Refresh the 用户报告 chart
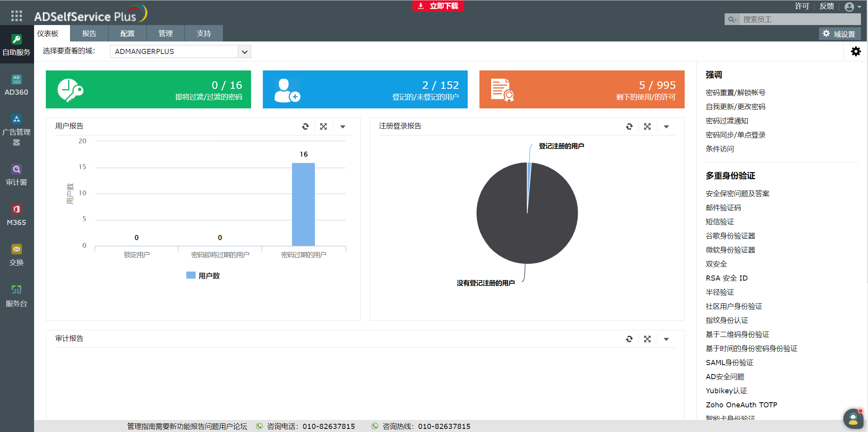This screenshot has width=868, height=432. pyautogui.click(x=306, y=126)
